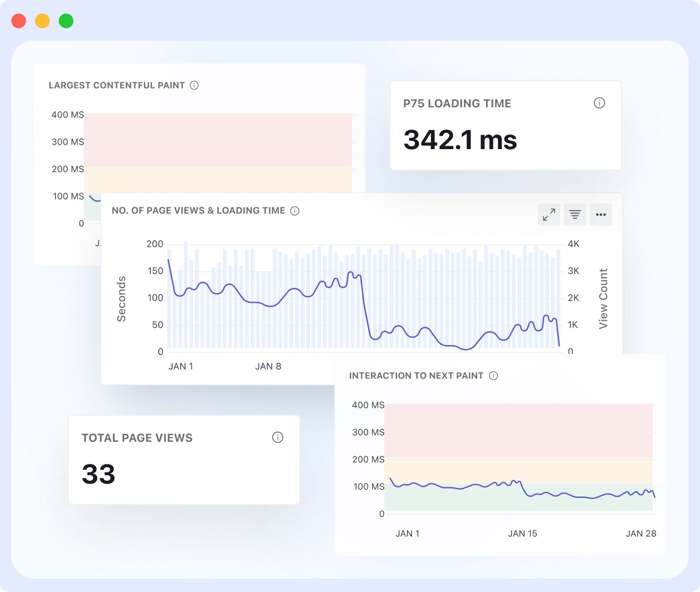The image size is (700, 592).
Task: Select the 342.1 ms loading time value
Action: click(460, 140)
